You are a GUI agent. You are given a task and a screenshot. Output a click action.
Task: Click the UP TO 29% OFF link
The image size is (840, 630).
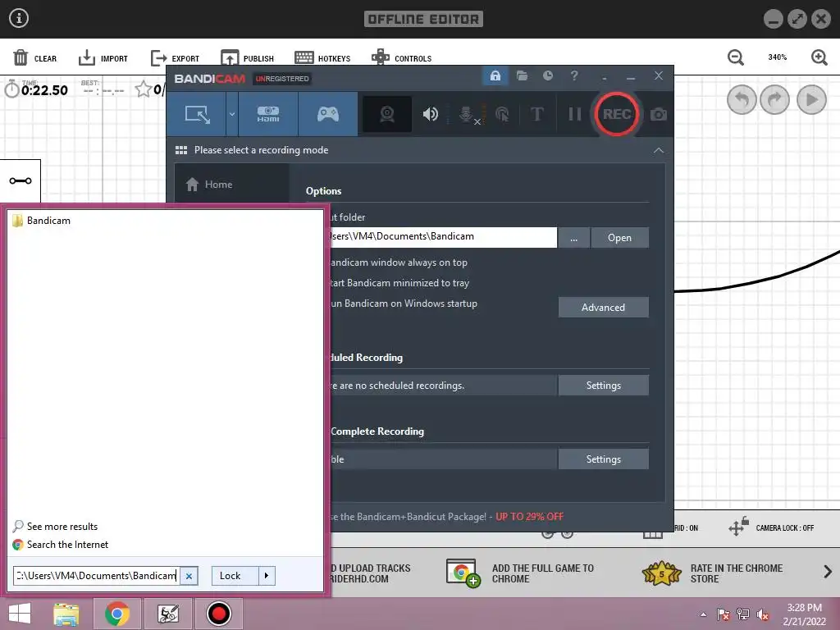coord(529,517)
